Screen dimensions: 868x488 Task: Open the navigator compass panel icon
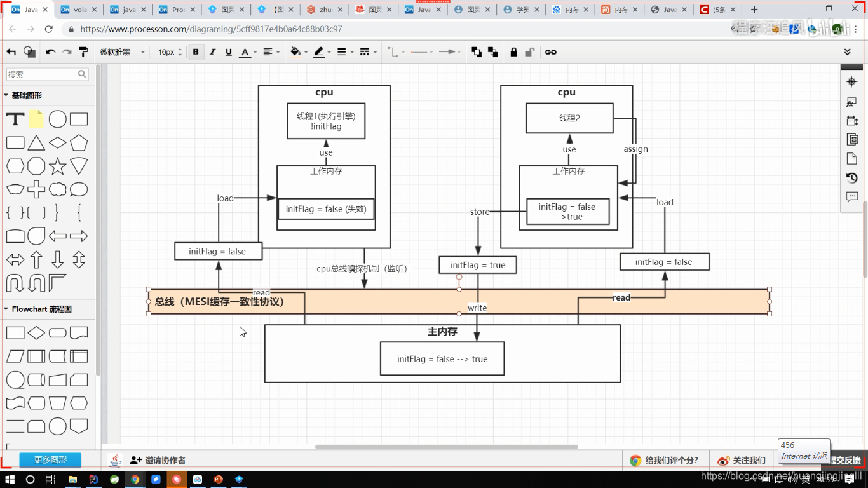coord(852,81)
